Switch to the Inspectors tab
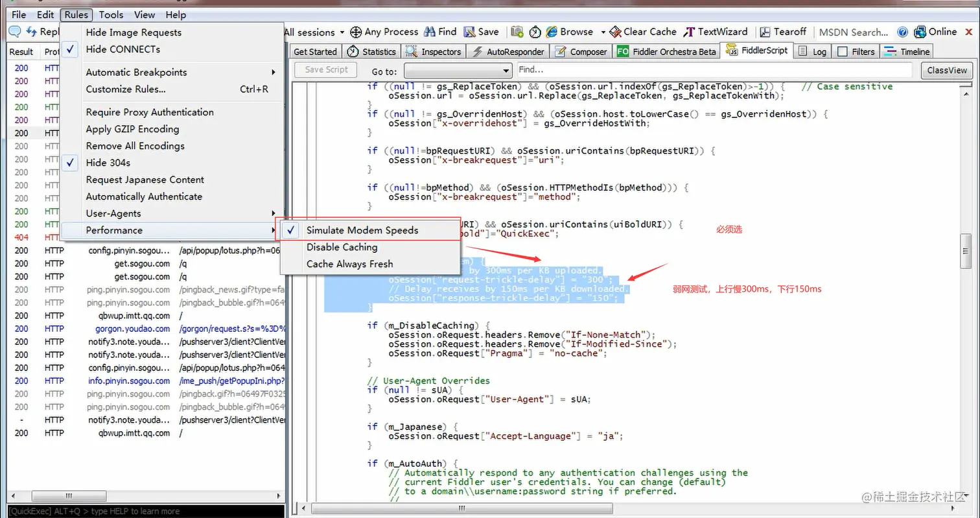The height and width of the screenshot is (518, 980). [433, 52]
